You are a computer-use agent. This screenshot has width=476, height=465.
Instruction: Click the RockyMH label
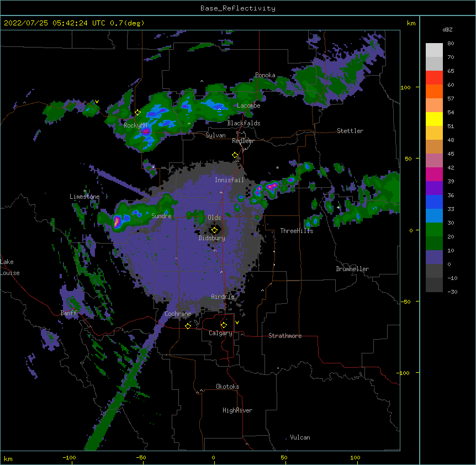(135, 125)
